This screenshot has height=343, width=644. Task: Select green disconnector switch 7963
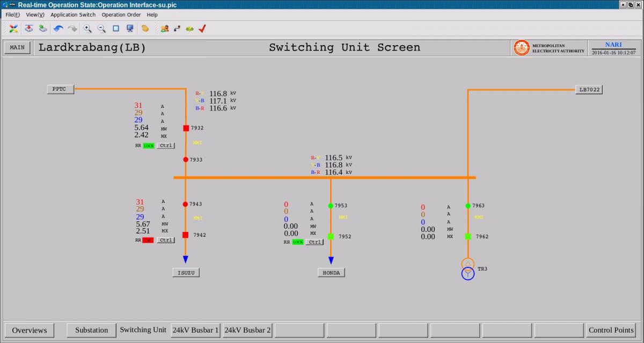click(x=468, y=206)
